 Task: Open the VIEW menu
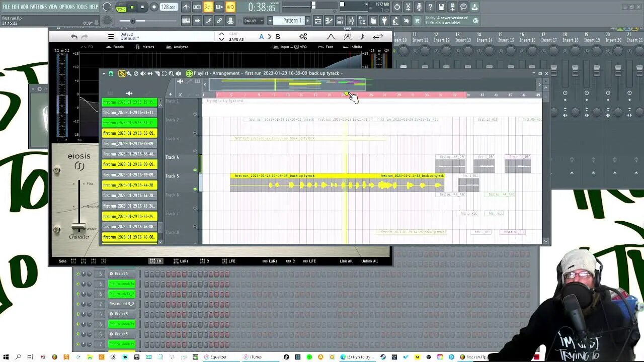[x=53, y=7]
